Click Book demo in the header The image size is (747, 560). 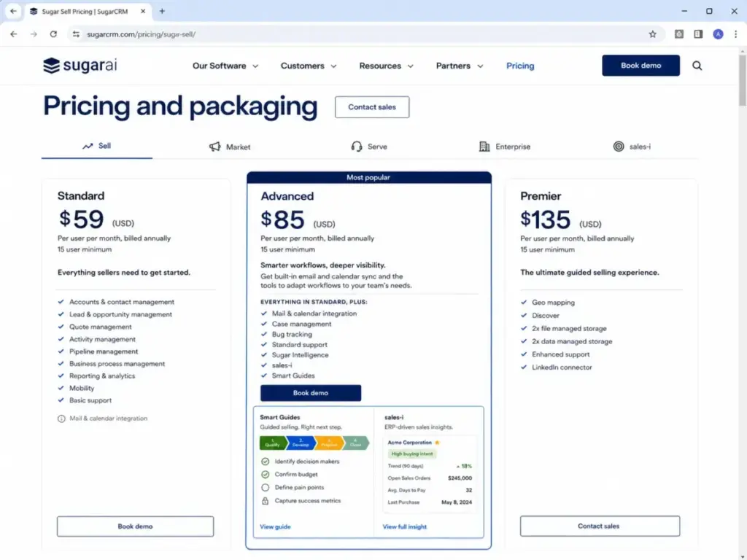pyautogui.click(x=640, y=65)
